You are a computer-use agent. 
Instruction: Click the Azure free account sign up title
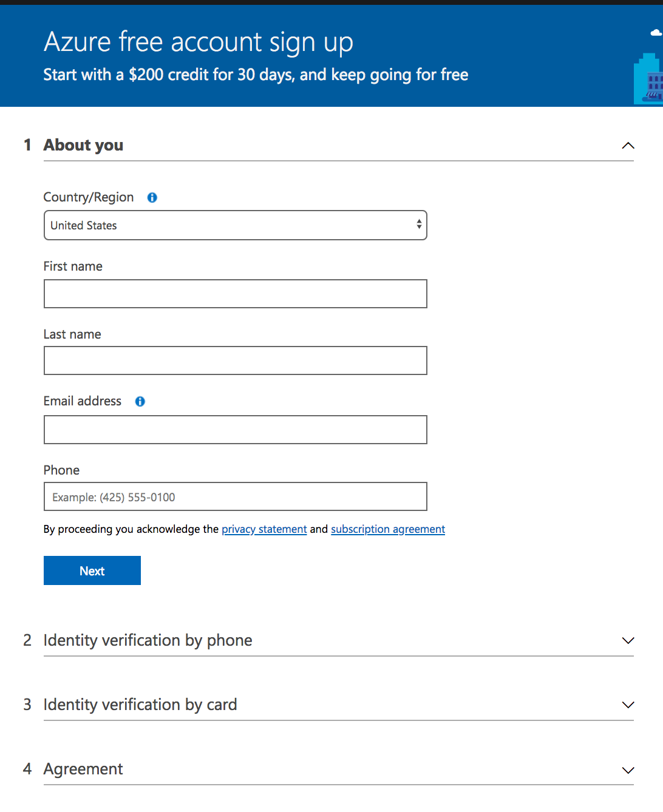[x=198, y=41]
